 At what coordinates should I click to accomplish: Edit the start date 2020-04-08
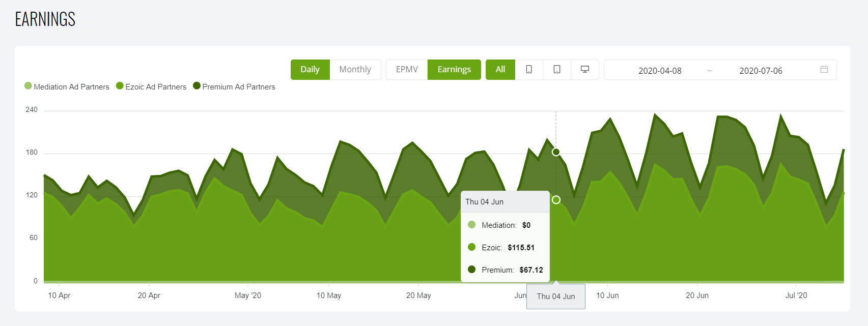point(660,71)
